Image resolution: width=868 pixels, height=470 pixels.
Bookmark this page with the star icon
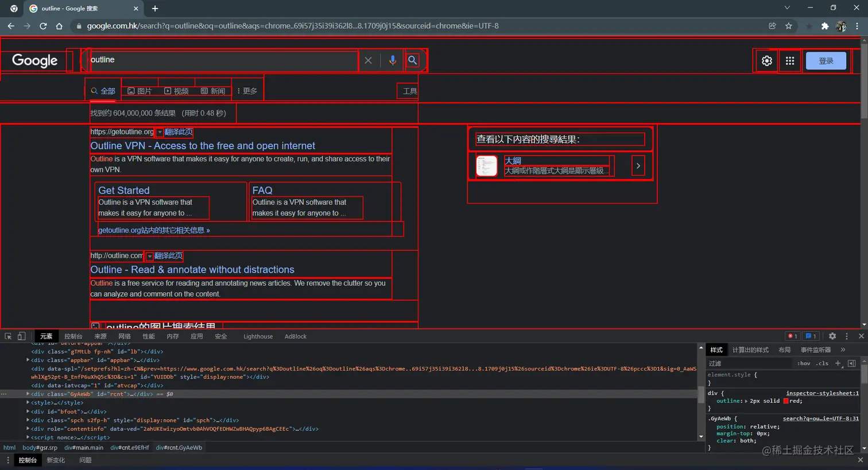click(789, 26)
